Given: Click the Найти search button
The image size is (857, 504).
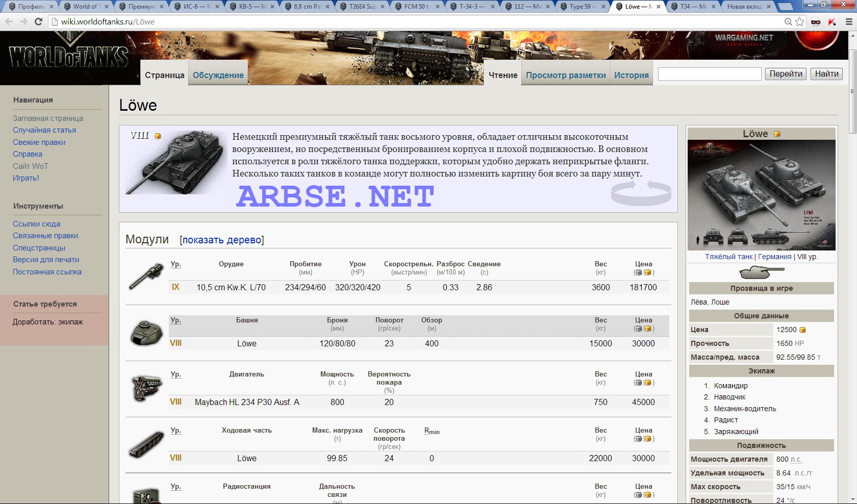Looking at the screenshot, I should (826, 74).
